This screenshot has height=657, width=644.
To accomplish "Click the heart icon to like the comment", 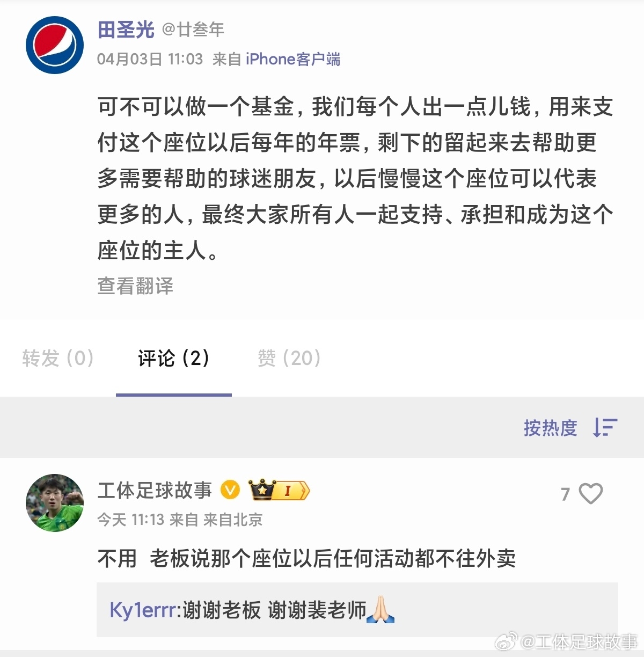I will tap(591, 494).
